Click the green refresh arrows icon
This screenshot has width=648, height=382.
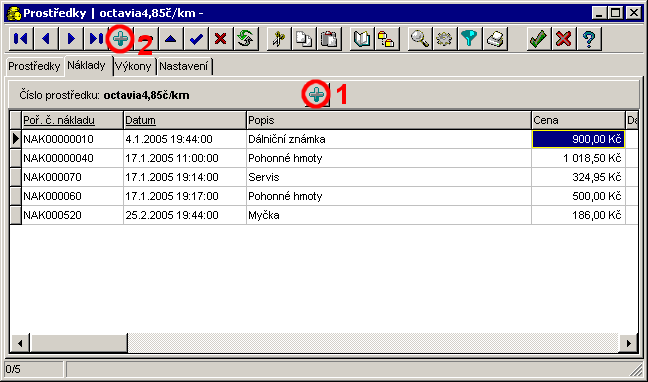coord(246,39)
